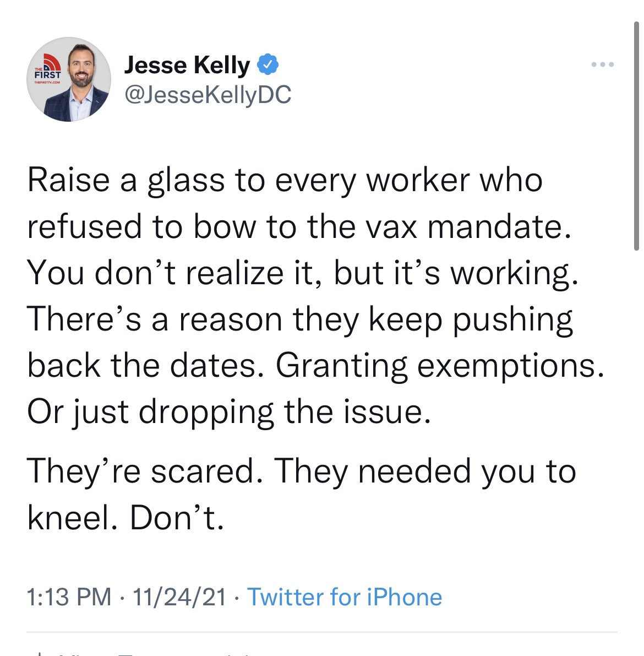Click the line "Or just dropping the issue."
The image size is (644, 656).
tap(229, 413)
